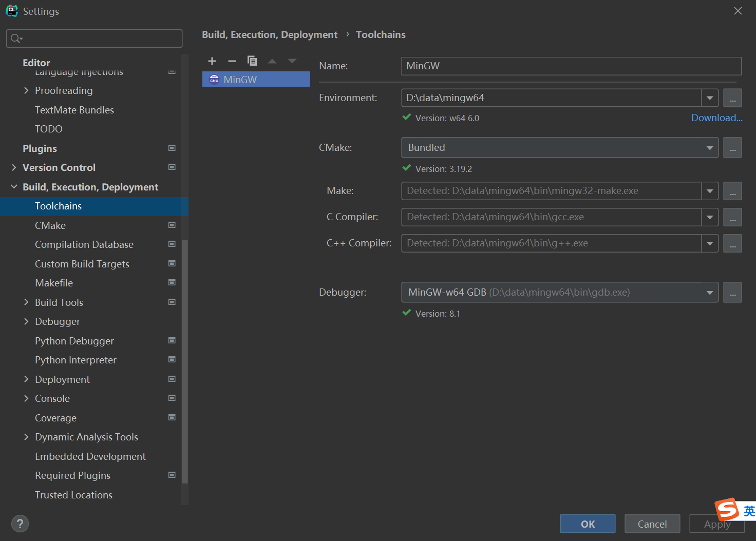Browse for Environment folder with ellipsis button

pos(732,98)
